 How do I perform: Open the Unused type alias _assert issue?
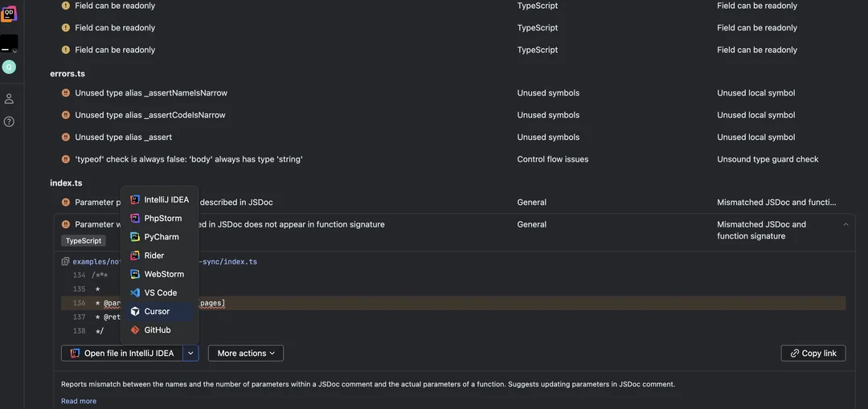pyautogui.click(x=124, y=137)
